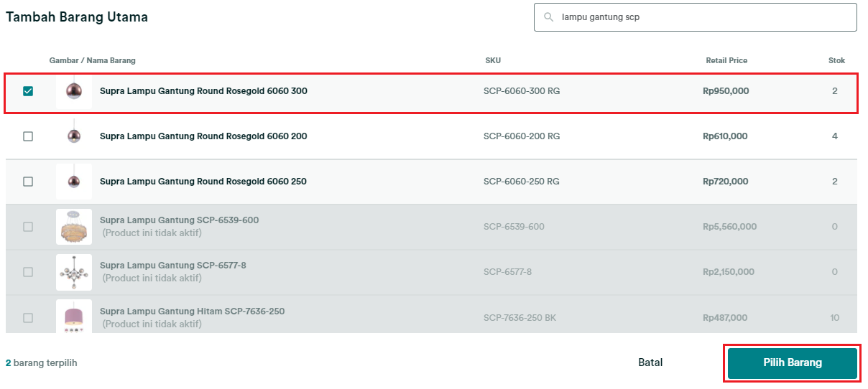Click price cell Rp950,000
Viewport: 868px width, 389px height.
726,91
